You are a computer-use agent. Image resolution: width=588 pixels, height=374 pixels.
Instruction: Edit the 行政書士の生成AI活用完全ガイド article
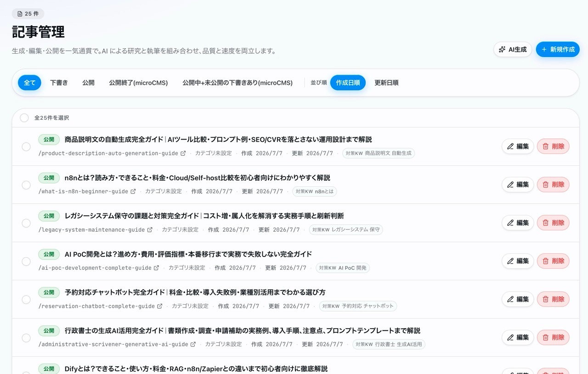point(518,337)
